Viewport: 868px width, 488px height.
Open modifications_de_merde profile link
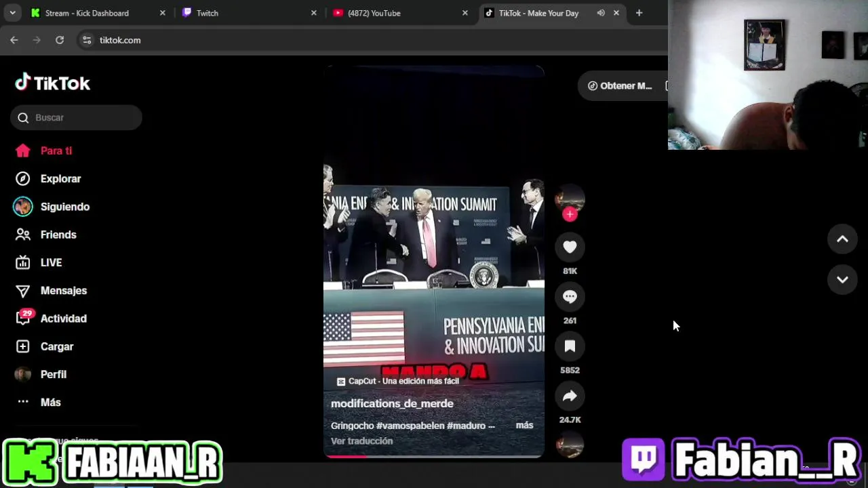[x=392, y=403]
